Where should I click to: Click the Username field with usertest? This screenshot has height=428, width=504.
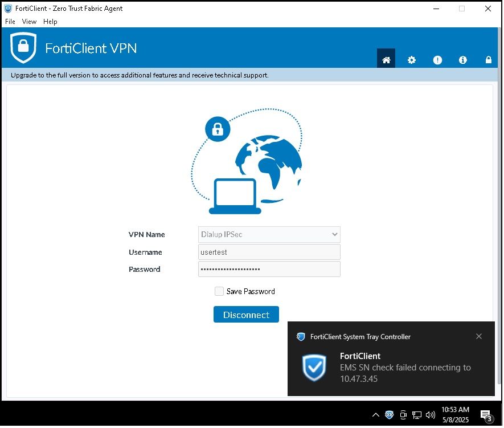[x=270, y=252]
